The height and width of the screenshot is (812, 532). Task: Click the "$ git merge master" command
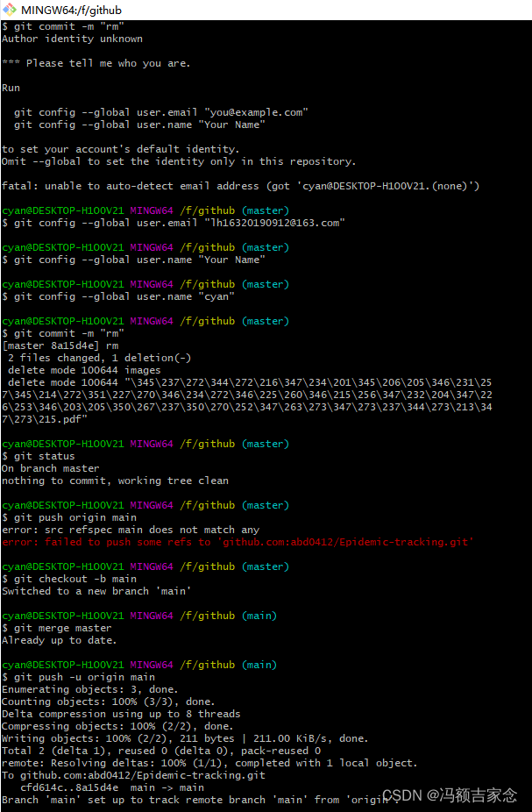click(57, 628)
